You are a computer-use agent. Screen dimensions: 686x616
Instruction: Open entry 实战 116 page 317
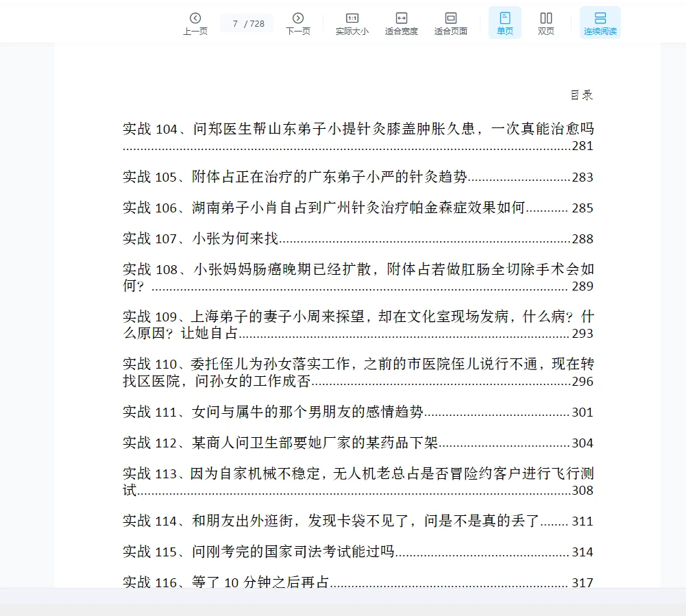point(358,582)
